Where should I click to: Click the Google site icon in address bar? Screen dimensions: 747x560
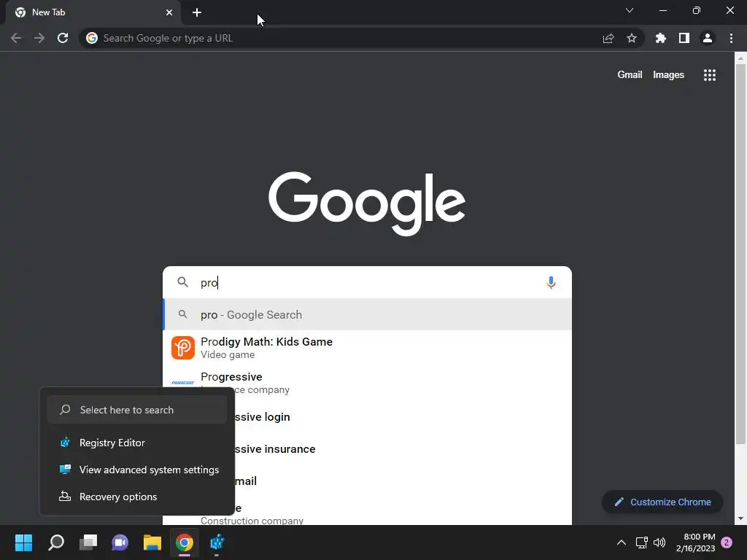pos(92,38)
